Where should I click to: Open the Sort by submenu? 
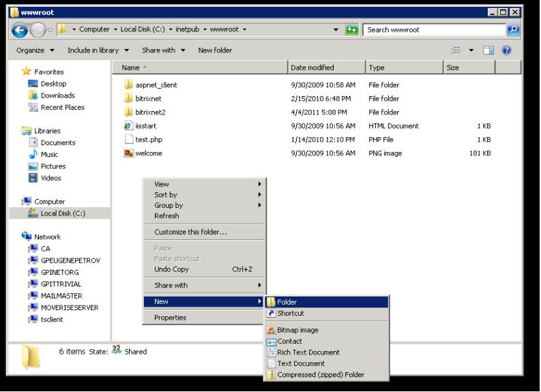tap(204, 195)
